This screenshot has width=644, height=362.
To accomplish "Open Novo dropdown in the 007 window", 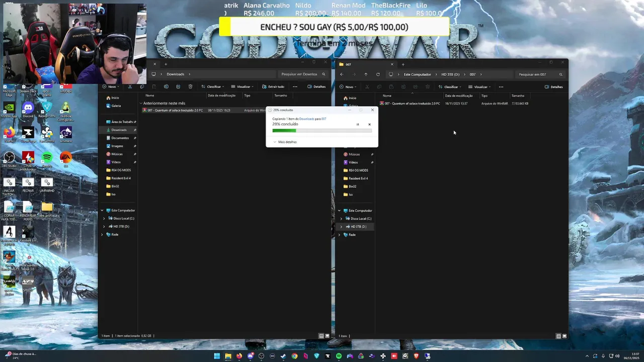I will 349,86.
